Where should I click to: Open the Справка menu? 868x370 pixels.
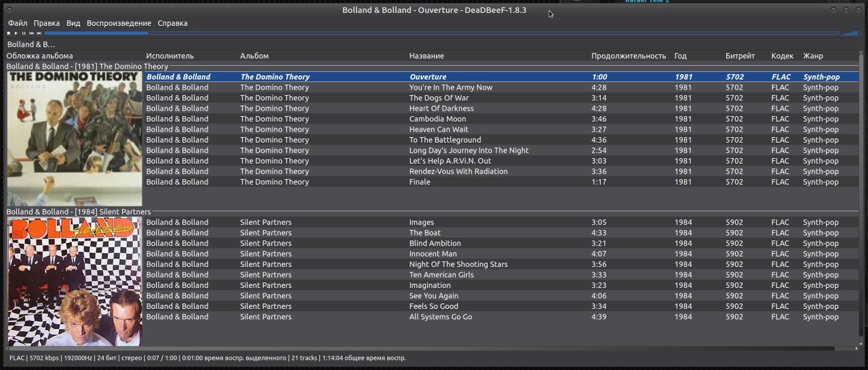coord(172,23)
